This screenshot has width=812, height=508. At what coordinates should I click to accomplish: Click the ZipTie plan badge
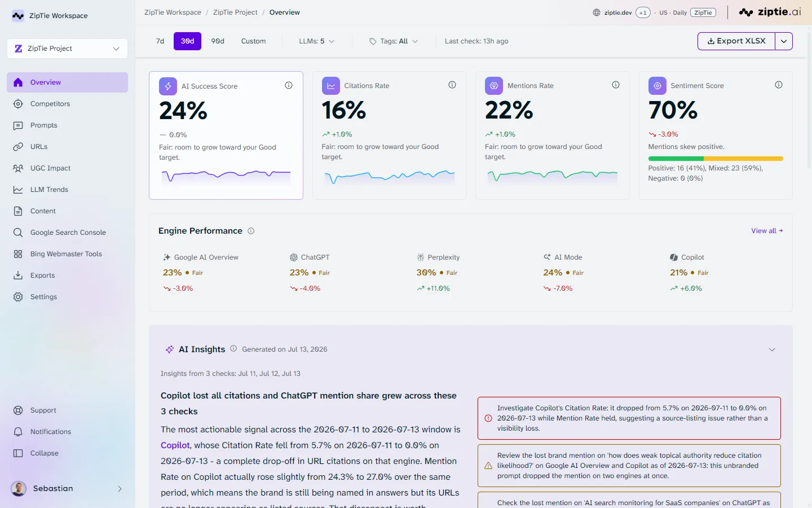[x=703, y=12]
